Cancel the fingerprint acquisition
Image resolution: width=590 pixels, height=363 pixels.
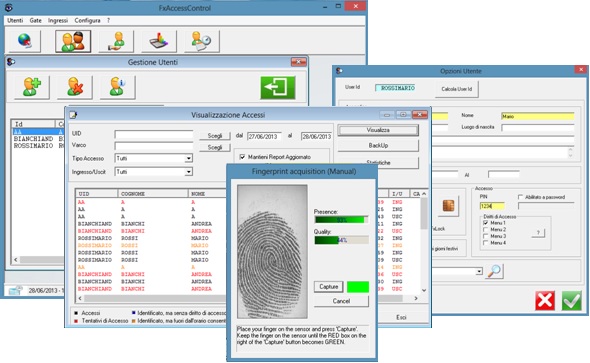pyautogui.click(x=341, y=301)
